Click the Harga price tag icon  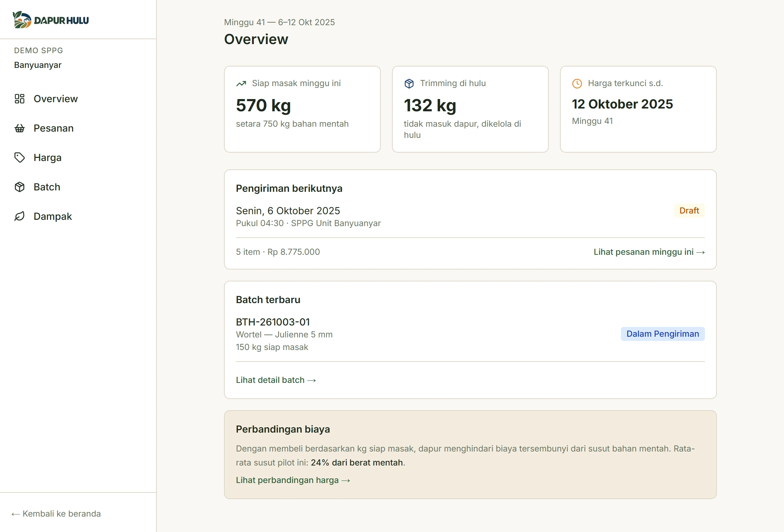[20, 157]
